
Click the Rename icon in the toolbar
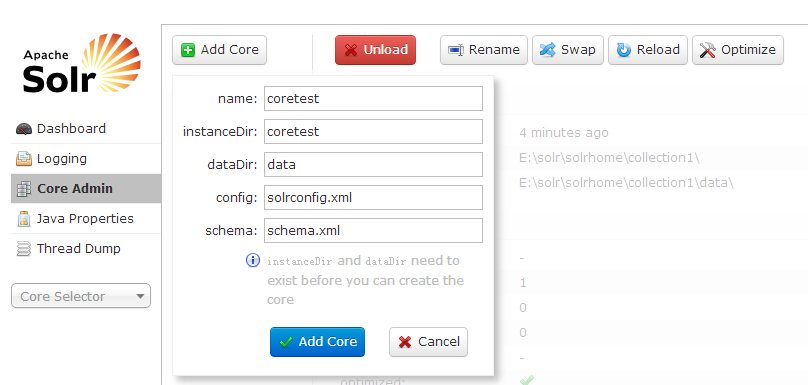(x=456, y=50)
